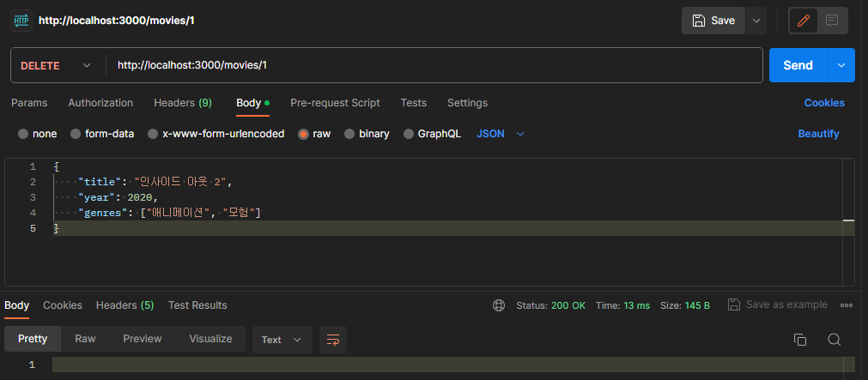This screenshot has height=380, width=868.
Task: Select the raw body radio button
Action: click(x=303, y=134)
